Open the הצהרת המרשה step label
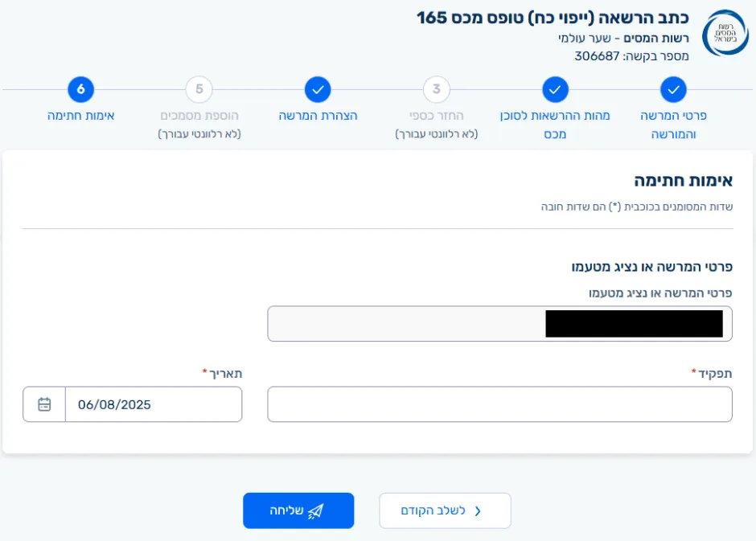 pos(318,116)
